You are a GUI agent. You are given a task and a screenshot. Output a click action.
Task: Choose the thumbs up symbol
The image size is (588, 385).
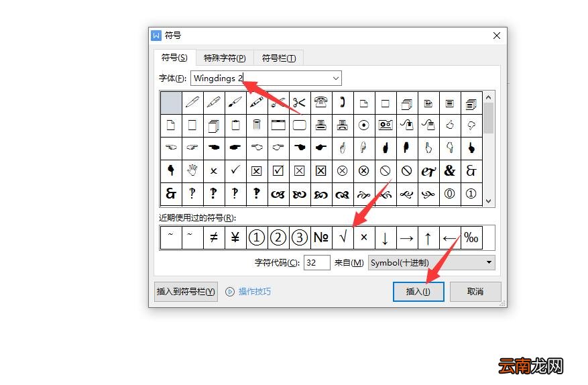tap(450, 125)
